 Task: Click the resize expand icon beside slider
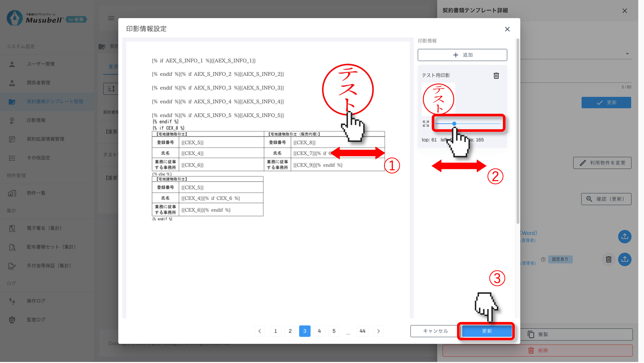pyautogui.click(x=426, y=124)
